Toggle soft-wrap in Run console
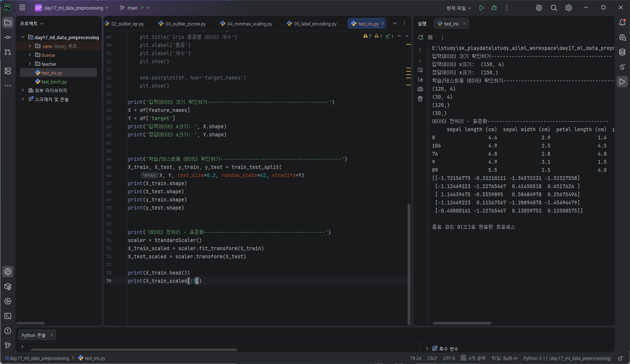The width and height of the screenshot is (630, 364). tap(420, 70)
